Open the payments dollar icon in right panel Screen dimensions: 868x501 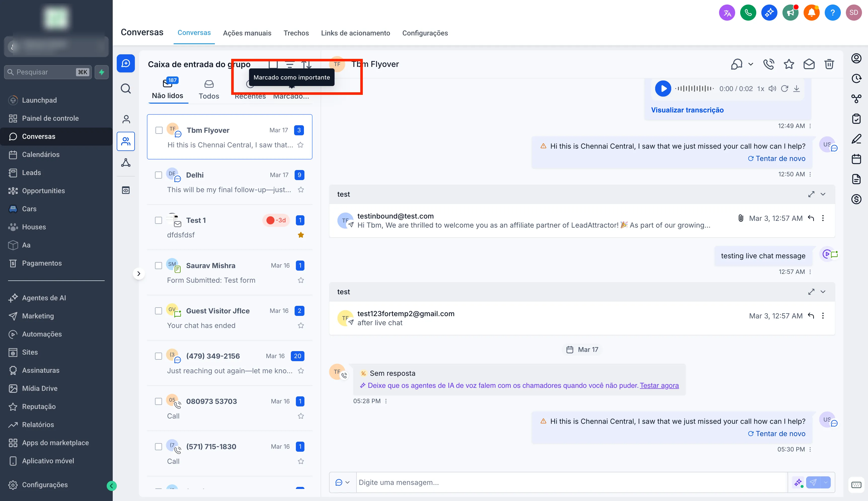(857, 199)
